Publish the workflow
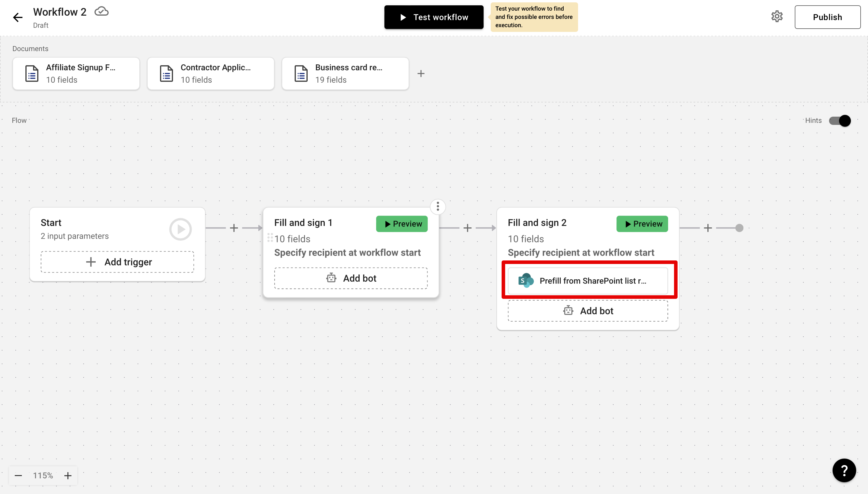This screenshot has width=868, height=494. click(827, 17)
